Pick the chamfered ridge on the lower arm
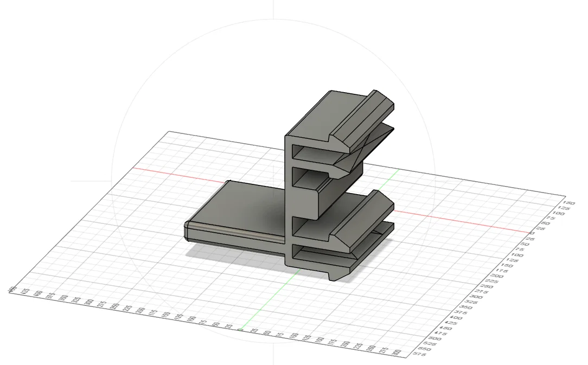The width and height of the screenshot is (588, 365). coord(363,221)
